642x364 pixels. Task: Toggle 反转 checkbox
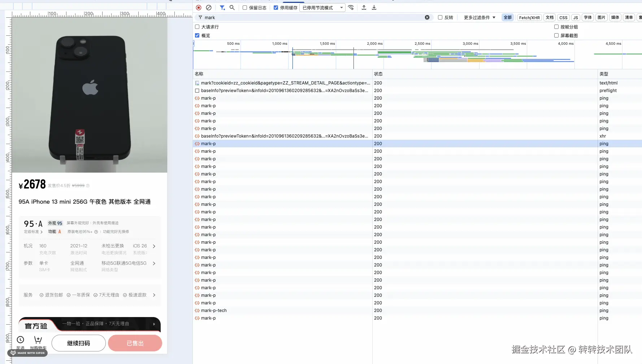[440, 17]
